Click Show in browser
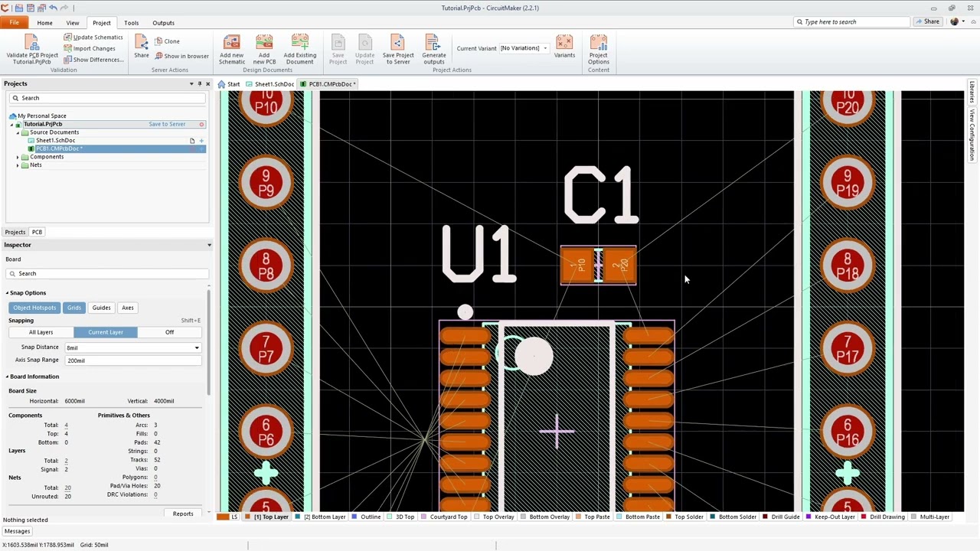Screen dimensions: 980x551 pyautogui.click(x=181, y=56)
